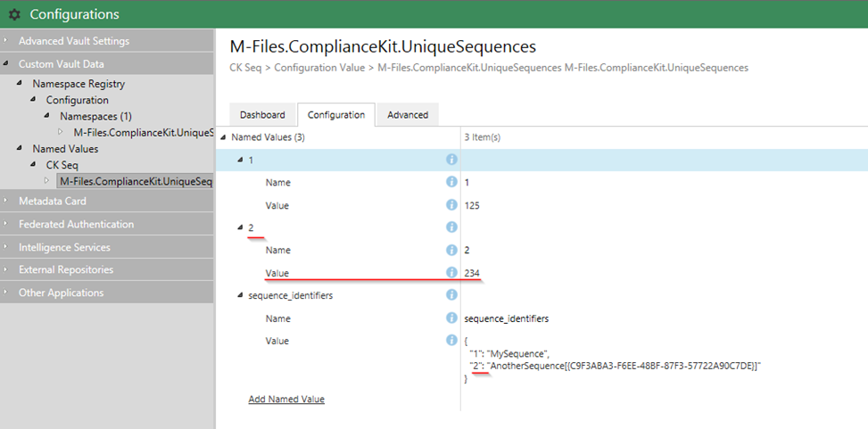
Task: Click the CK Seq breadcrumb path
Action: coord(244,68)
